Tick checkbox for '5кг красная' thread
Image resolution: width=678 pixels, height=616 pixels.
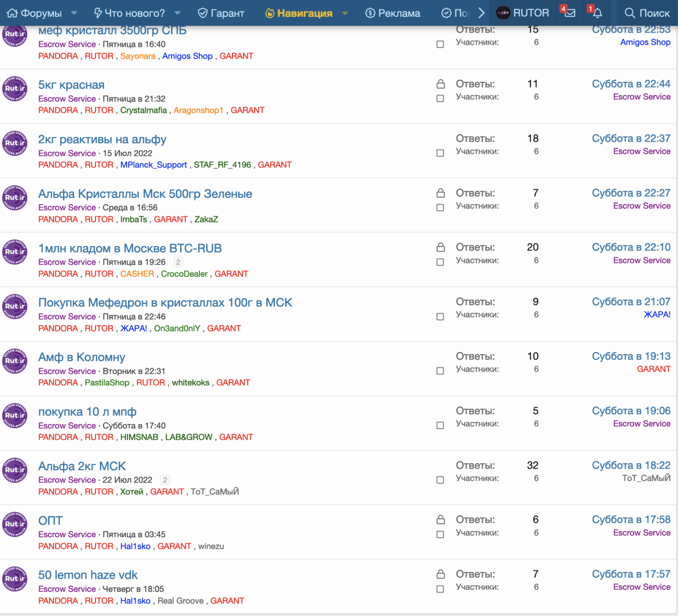tap(440, 99)
